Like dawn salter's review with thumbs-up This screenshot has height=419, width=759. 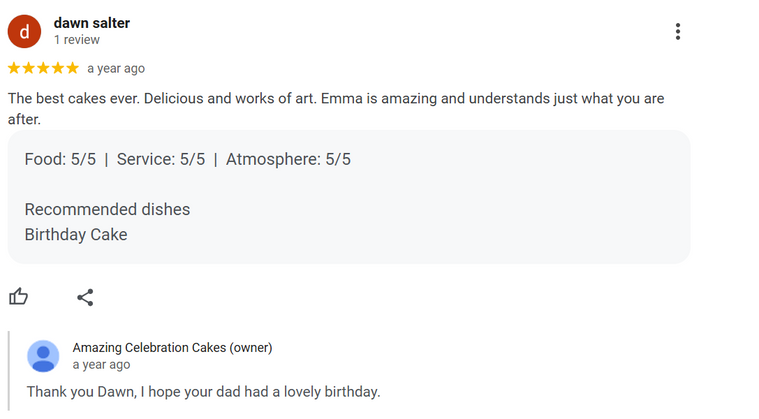coord(19,296)
